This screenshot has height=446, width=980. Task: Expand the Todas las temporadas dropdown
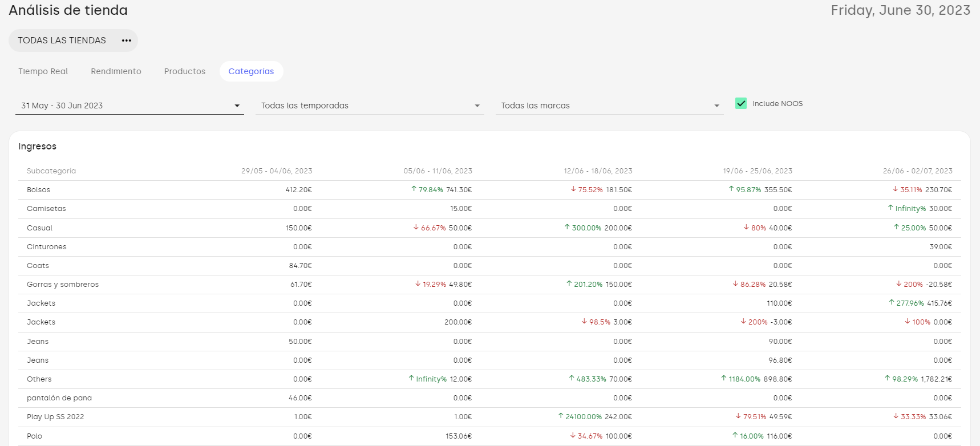pos(370,106)
